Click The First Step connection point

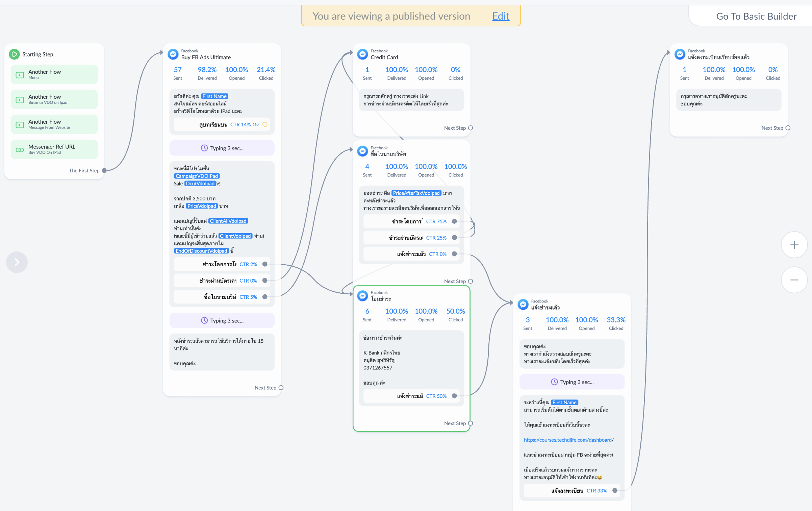(104, 170)
